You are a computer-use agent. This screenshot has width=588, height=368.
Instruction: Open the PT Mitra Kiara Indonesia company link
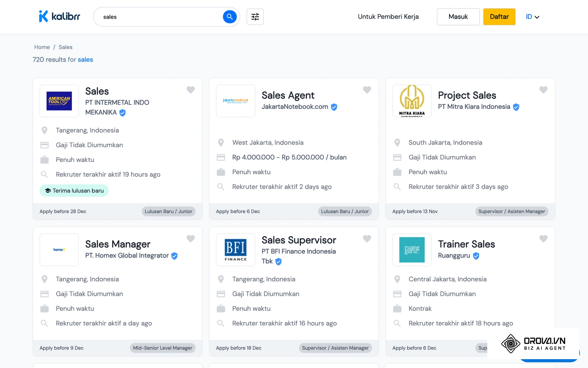coord(474,107)
